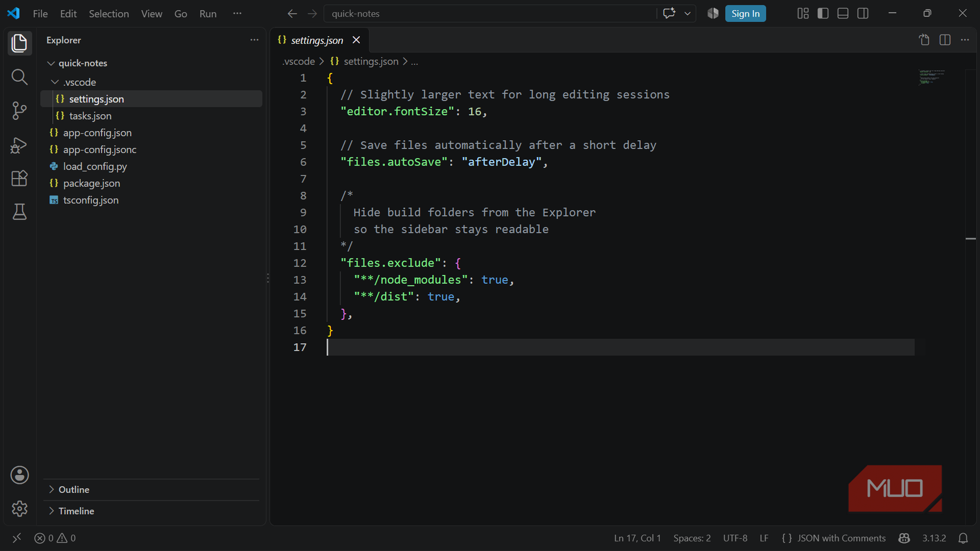
Task: Toggle the bottom panel
Action: [x=843, y=13]
